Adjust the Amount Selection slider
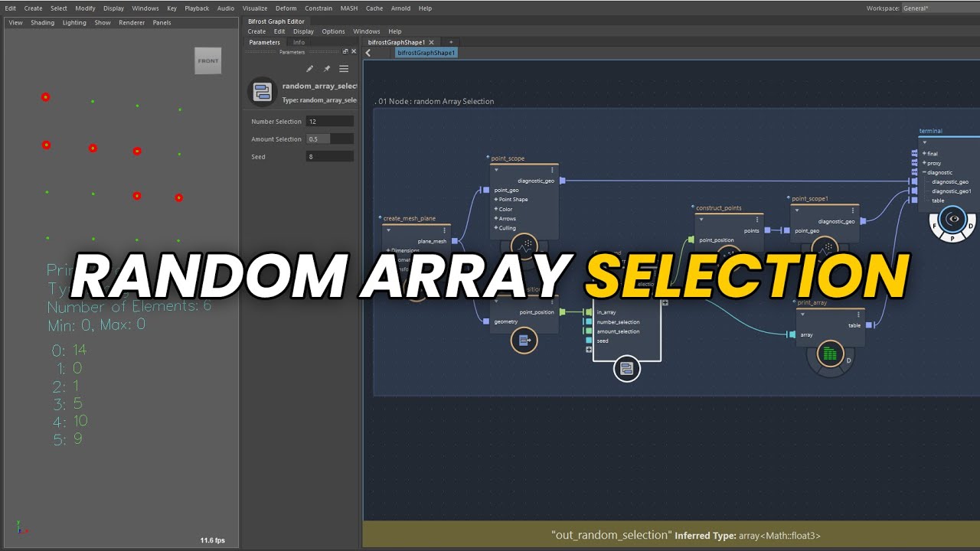Viewport: 980px width, 551px height. coord(330,139)
